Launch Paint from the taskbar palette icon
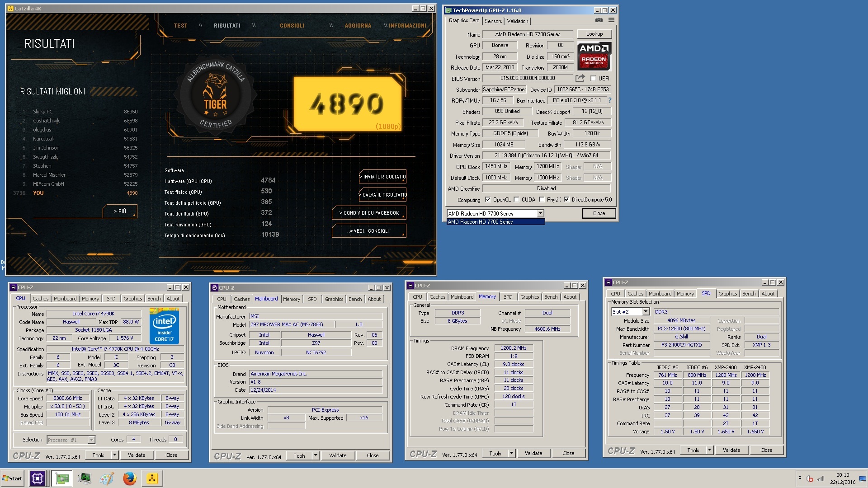This screenshot has width=868, height=488. (x=107, y=478)
